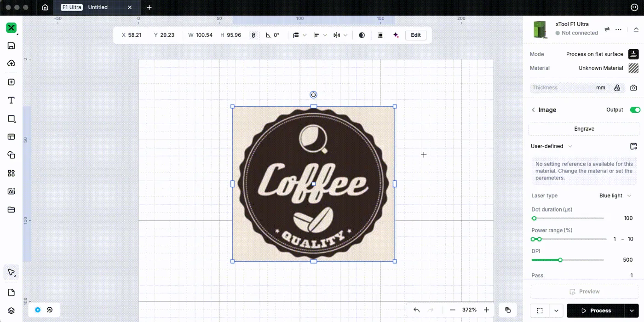Collapse the device panel chevron

(x=636, y=29)
